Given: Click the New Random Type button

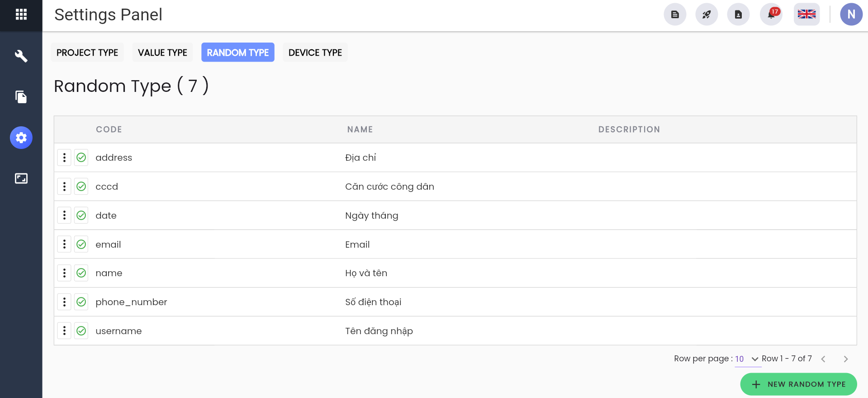Looking at the screenshot, I should tap(798, 384).
